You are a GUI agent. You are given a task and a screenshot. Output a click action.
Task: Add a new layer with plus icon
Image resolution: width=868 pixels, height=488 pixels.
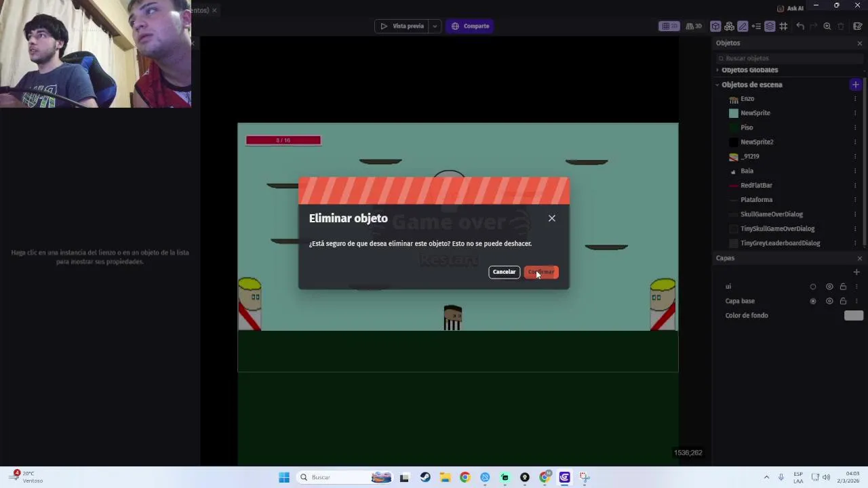tap(856, 272)
